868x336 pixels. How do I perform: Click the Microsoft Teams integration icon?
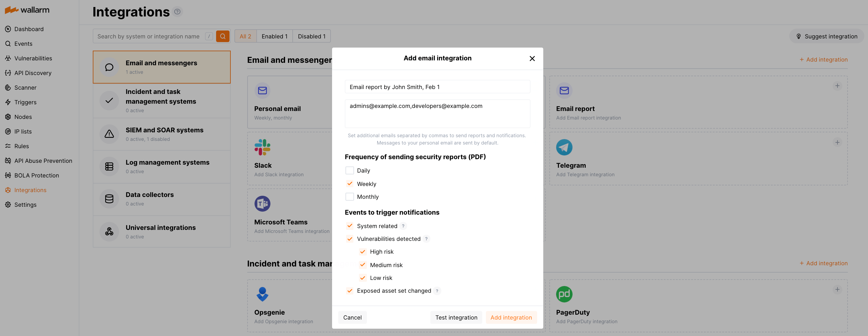tap(262, 203)
